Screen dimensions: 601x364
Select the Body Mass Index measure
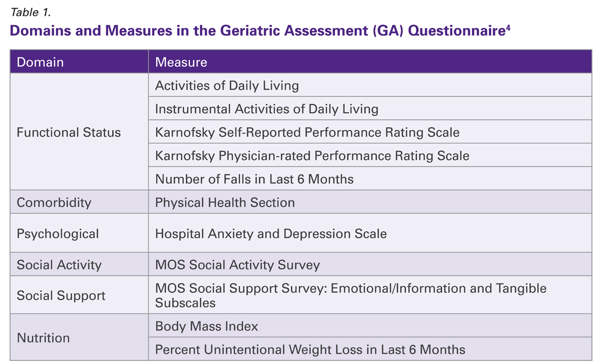point(206,326)
